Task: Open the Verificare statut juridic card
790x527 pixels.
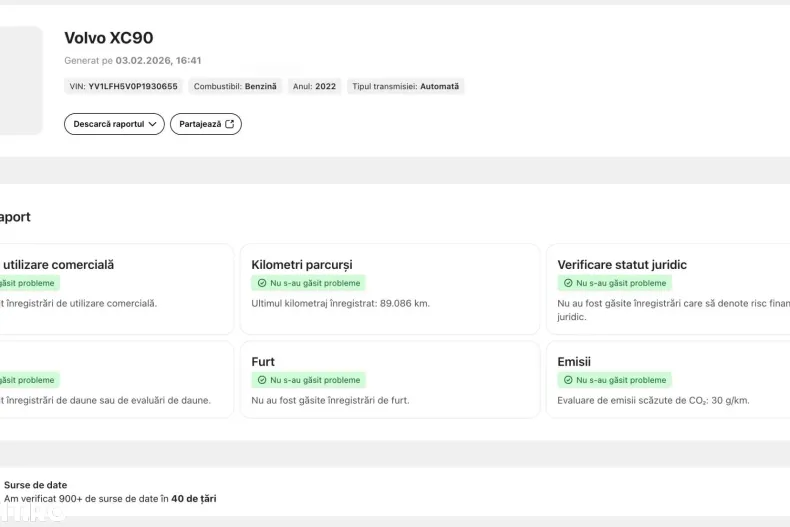Action: coord(672,289)
